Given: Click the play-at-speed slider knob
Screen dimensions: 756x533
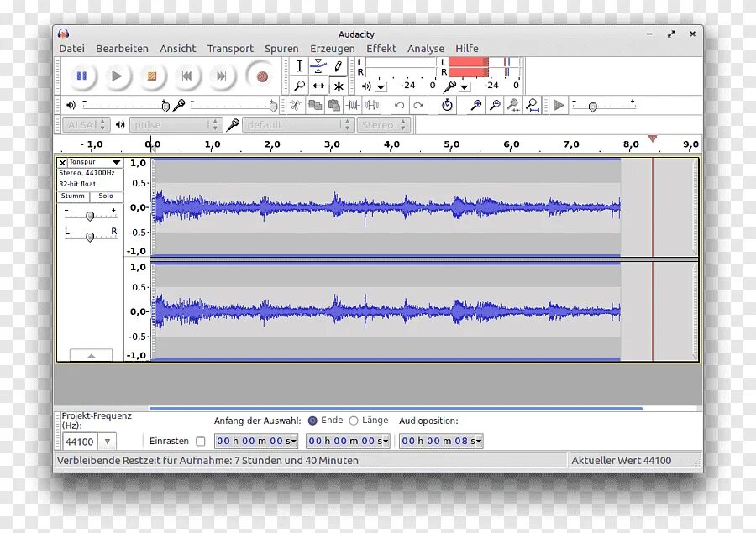Looking at the screenshot, I should pos(592,107).
